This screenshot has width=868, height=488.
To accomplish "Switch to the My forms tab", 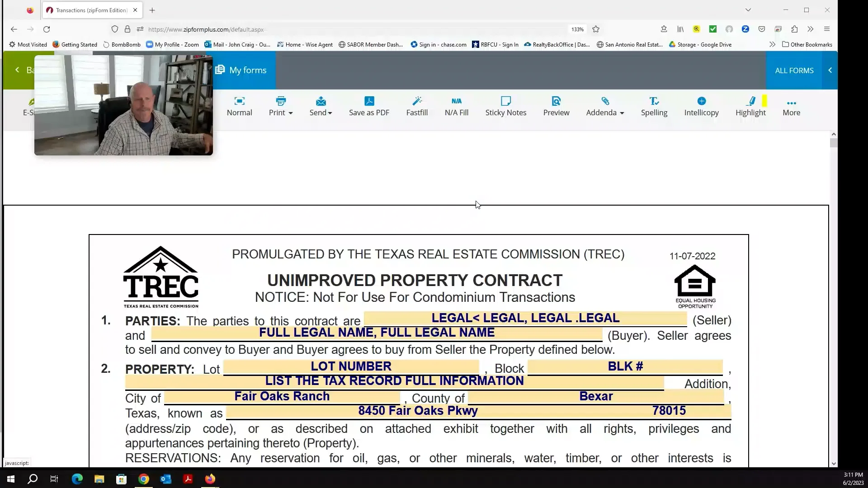I will point(241,70).
